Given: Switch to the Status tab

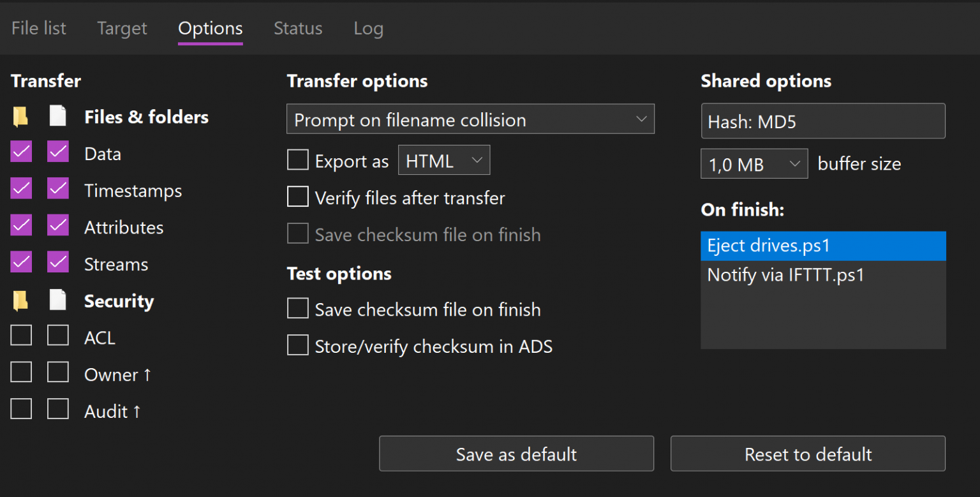Looking at the screenshot, I should point(297,28).
